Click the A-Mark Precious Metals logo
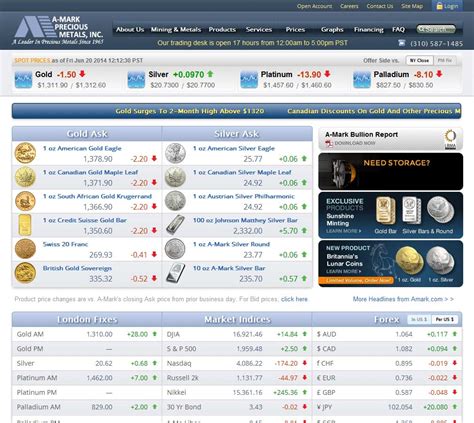Image resolution: width=474 pixels, height=423 pixels. click(58, 30)
